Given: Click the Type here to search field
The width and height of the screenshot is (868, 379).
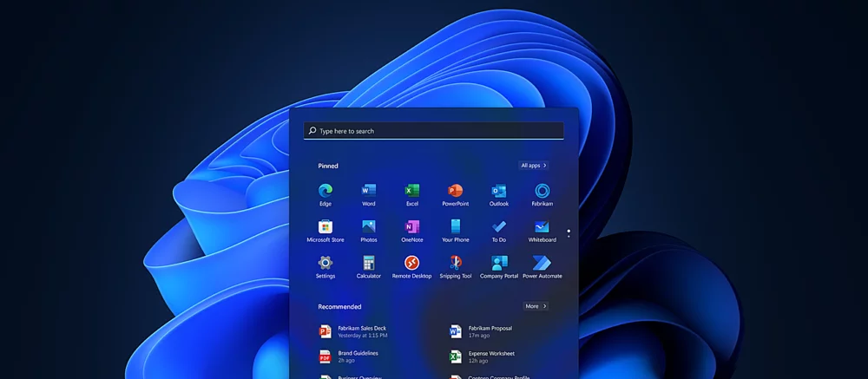Looking at the screenshot, I should pyautogui.click(x=434, y=131).
